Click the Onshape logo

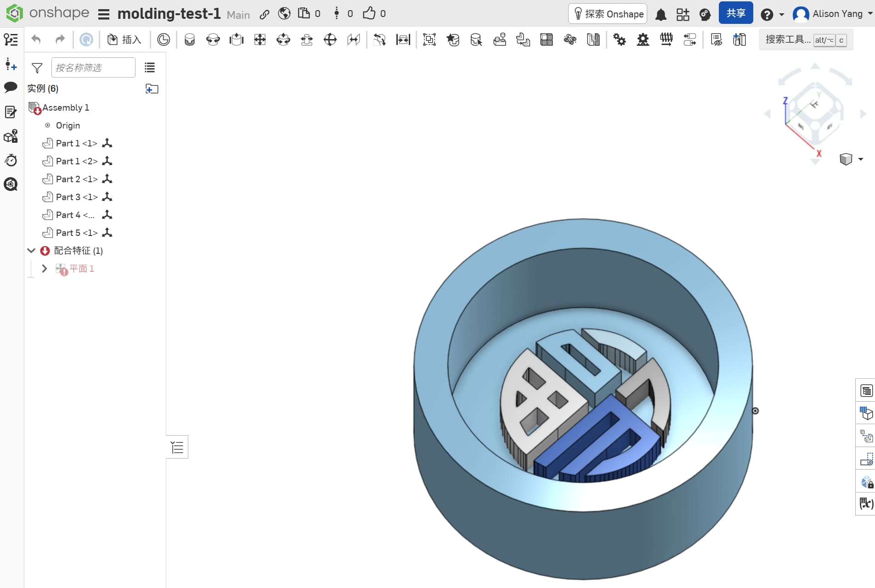pyautogui.click(x=48, y=13)
